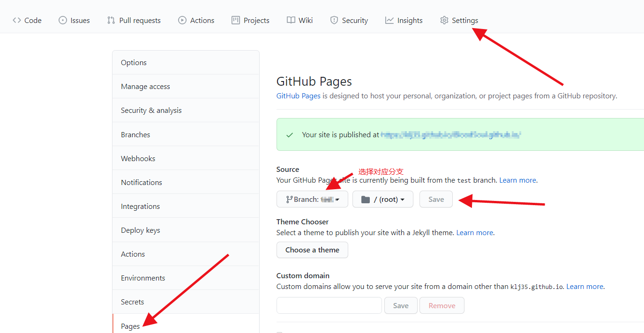
Task: View the Insights tab
Action: tap(404, 20)
